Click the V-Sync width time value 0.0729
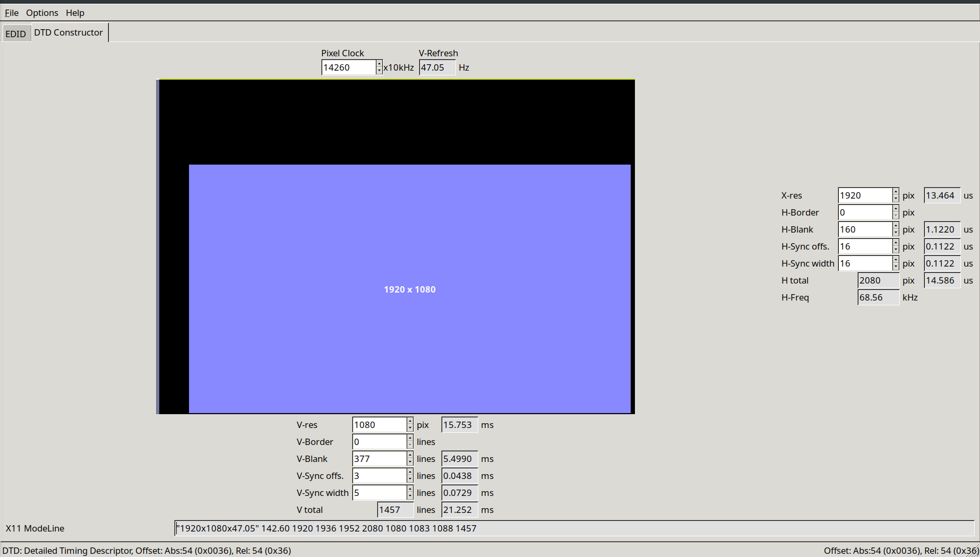This screenshot has height=557, width=980. tap(460, 493)
